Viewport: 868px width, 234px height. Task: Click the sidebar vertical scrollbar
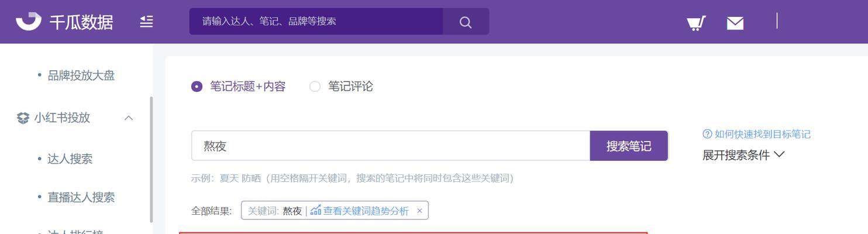tap(151, 159)
